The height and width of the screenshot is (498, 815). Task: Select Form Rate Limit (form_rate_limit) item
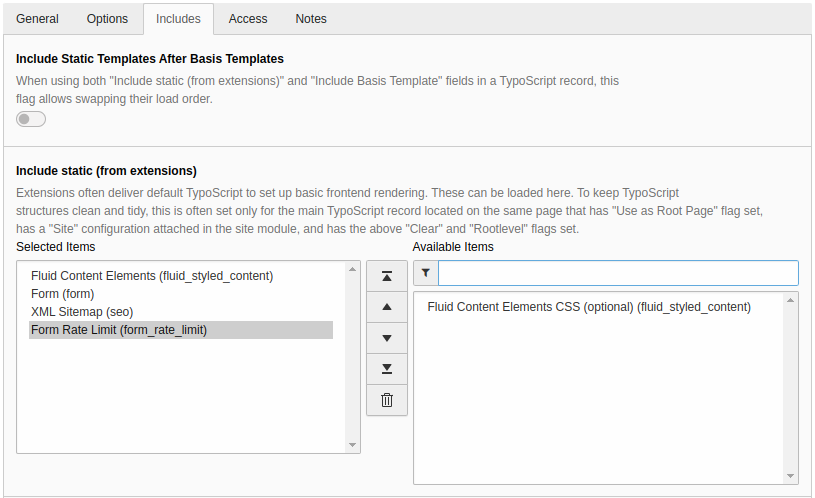(181, 330)
